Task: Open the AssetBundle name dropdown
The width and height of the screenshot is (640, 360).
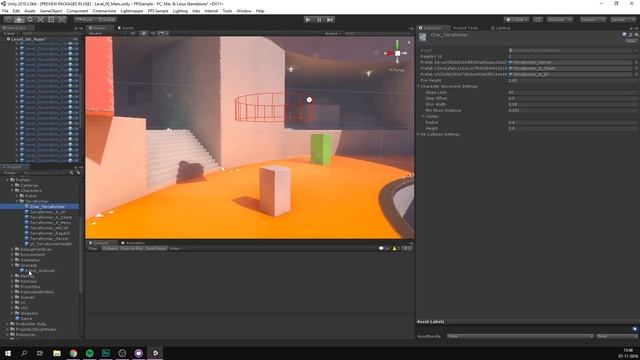Action: tap(520, 336)
